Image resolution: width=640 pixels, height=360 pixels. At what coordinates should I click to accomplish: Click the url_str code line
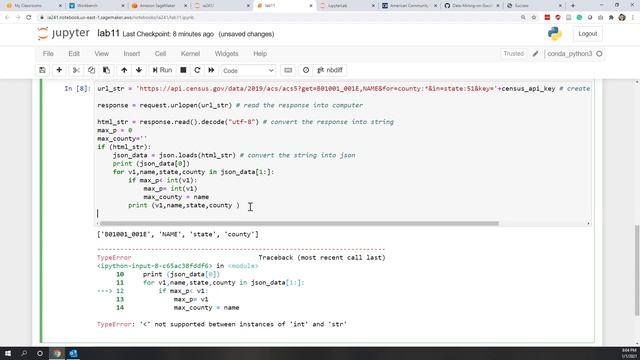click(343, 89)
